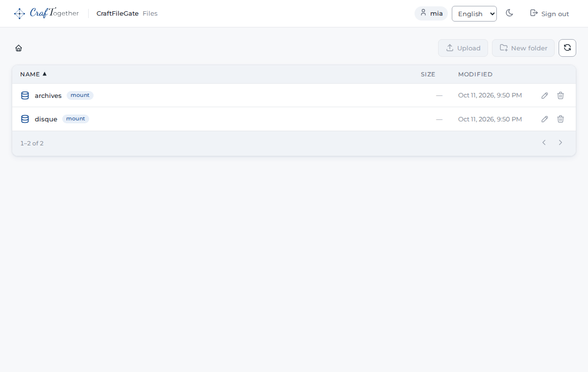
Task: Click the New folder button
Action: [523, 48]
